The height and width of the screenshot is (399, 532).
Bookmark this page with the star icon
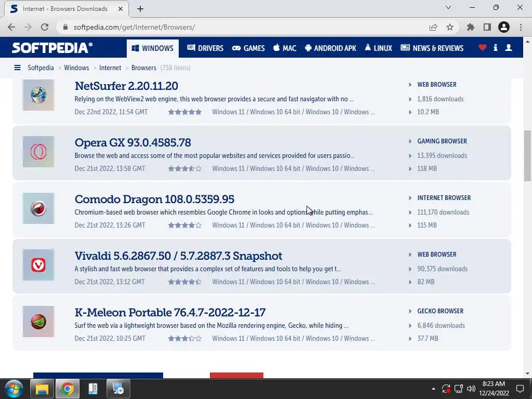[x=449, y=27]
